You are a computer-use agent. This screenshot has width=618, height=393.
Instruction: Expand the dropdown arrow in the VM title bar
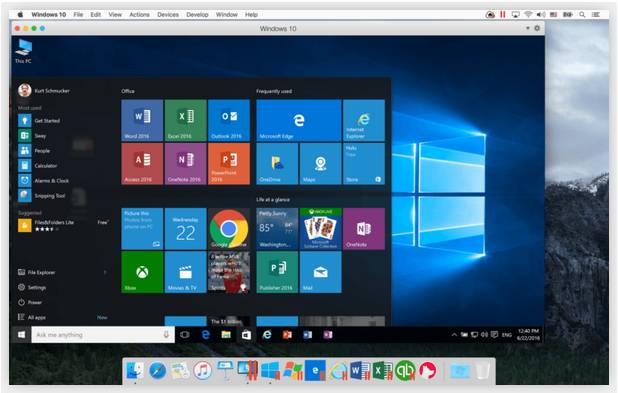tap(527, 28)
